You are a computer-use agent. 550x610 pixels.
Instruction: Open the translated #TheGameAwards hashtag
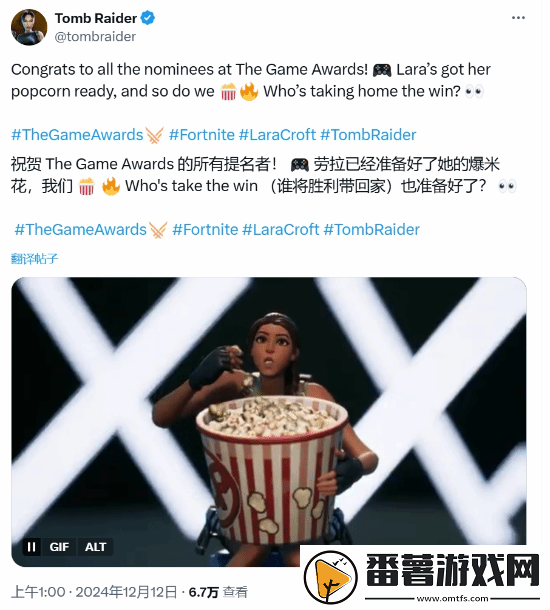(x=81, y=230)
